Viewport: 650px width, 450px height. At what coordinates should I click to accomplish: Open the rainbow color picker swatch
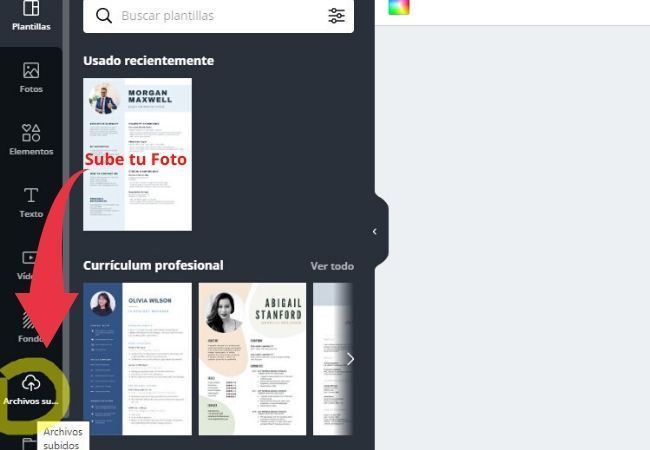tap(399, 7)
